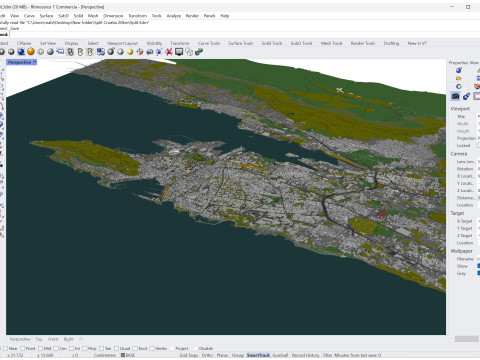The height and width of the screenshot is (360, 480).
Task: Click the orange sphere display mode icon
Action: 31,52
